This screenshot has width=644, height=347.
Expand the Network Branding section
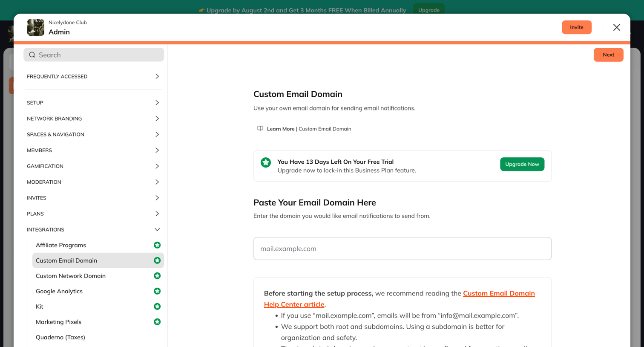click(x=93, y=119)
